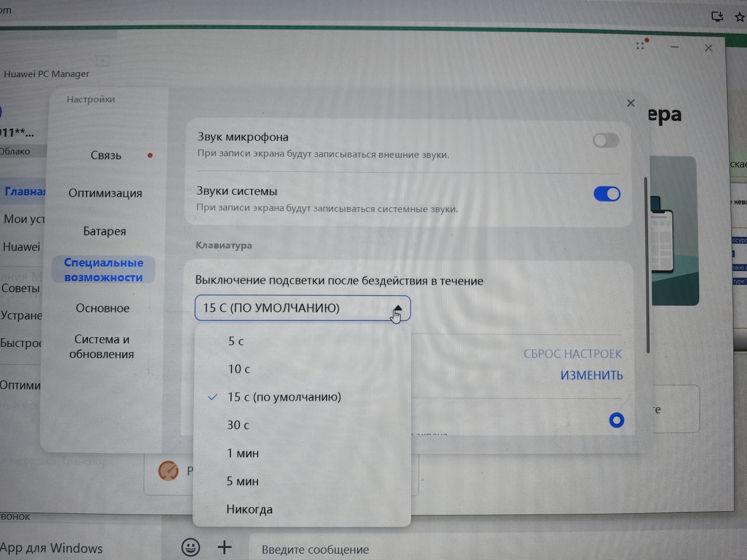The height and width of the screenshot is (560, 747).
Task: Click the plus attachment icon
Action: 225,547
